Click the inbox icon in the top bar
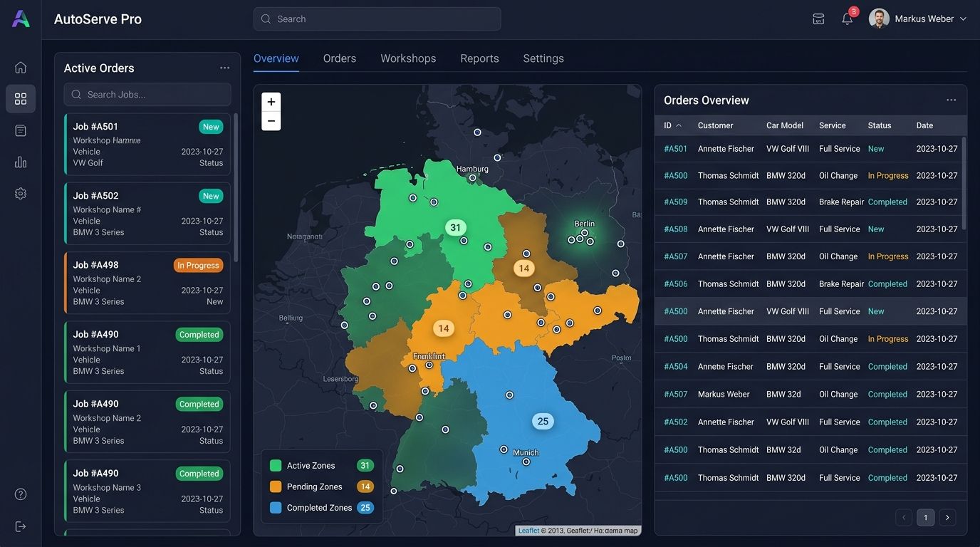Screen dimensions: 980x547 tap(818, 18)
